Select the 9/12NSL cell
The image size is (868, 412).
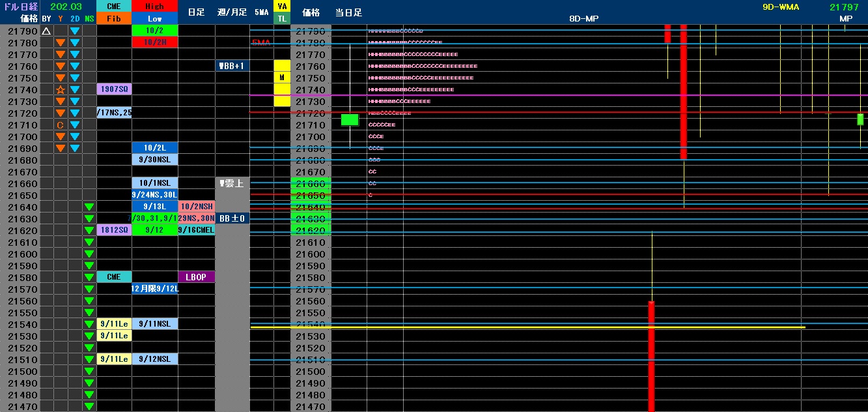pyautogui.click(x=154, y=360)
